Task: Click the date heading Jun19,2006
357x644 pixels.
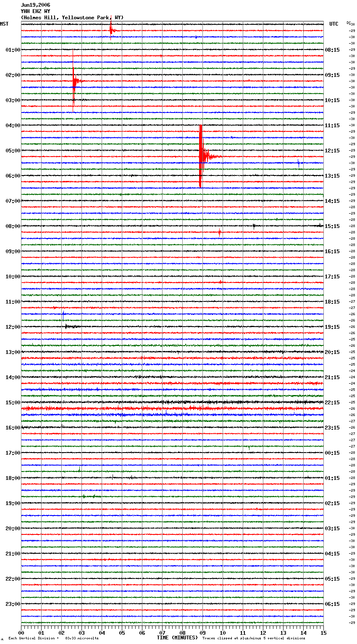Action: [x=35, y=5]
